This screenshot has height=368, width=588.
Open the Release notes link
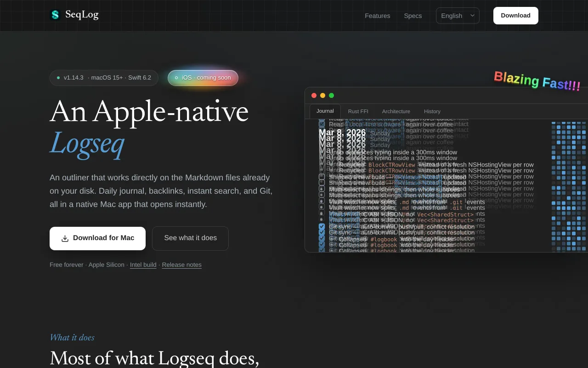click(x=182, y=265)
